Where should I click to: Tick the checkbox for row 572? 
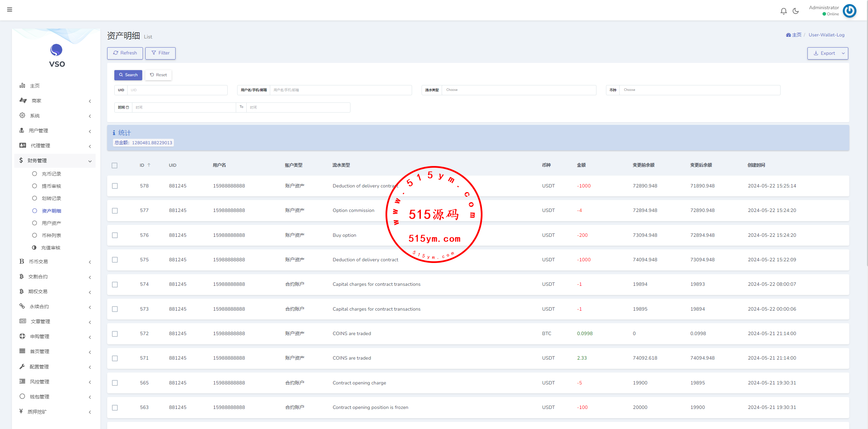pos(115,334)
